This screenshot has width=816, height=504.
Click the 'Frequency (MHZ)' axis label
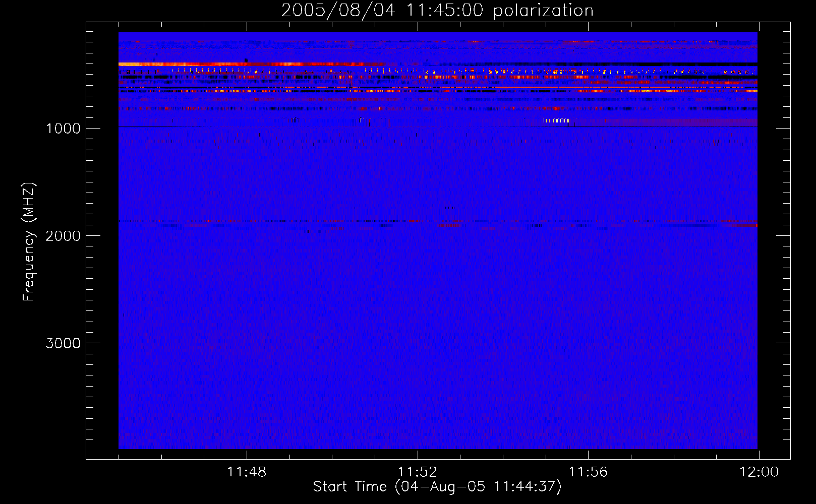[29, 242]
